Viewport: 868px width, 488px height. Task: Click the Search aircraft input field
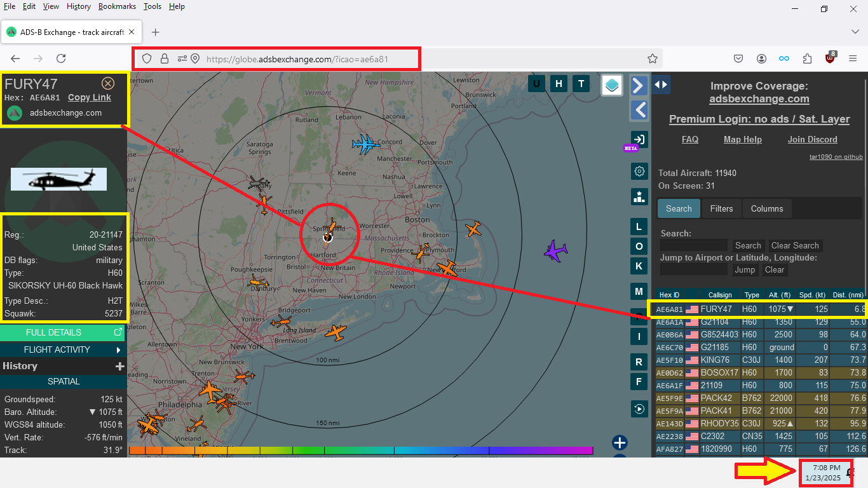point(694,245)
